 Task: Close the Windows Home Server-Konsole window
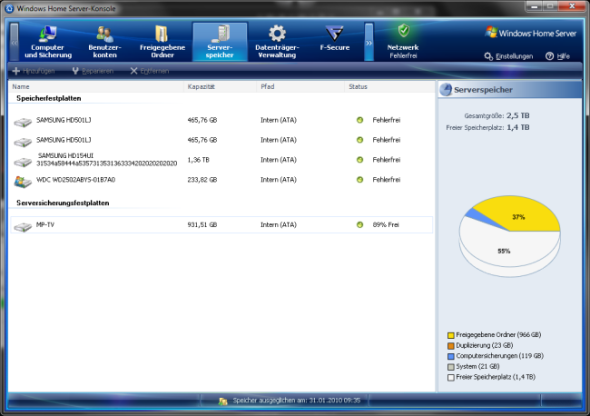[x=572, y=6]
